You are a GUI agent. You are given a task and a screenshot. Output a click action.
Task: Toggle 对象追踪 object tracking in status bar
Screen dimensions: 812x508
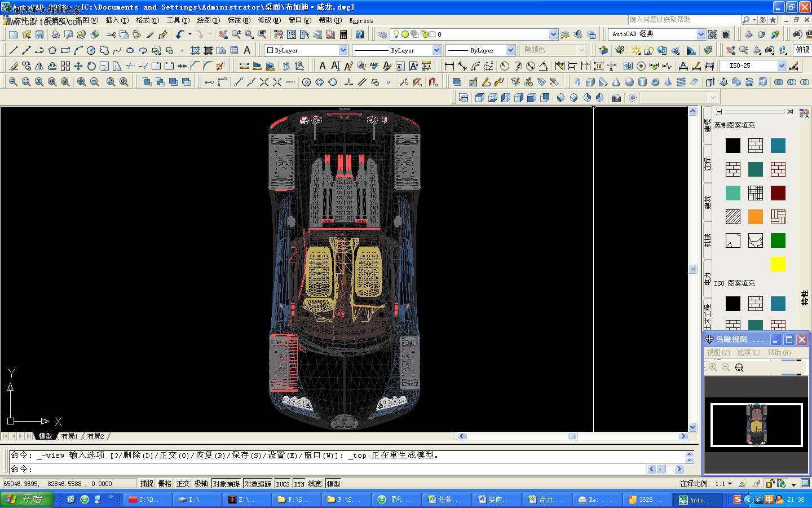(x=258, y=484)
